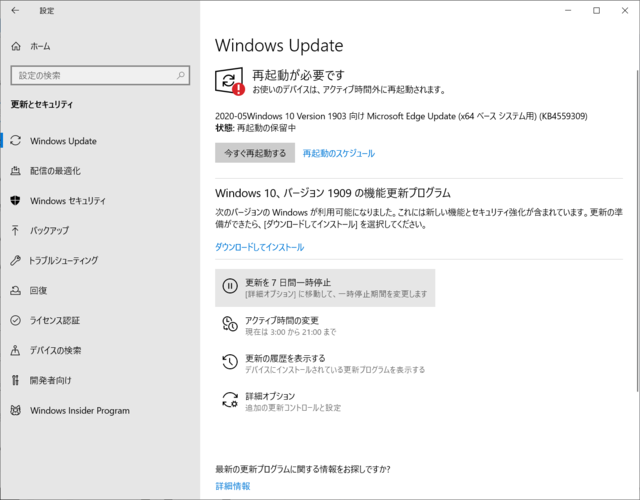The image size is (640, 500).
Task: Close the 設定 window
Action: click(x=625, y=11)
